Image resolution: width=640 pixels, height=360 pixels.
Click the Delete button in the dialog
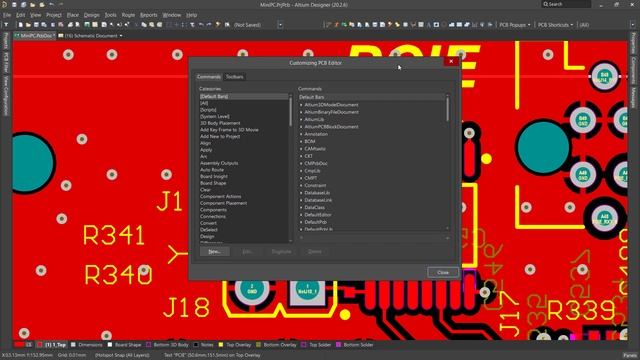tap(315, 251)
